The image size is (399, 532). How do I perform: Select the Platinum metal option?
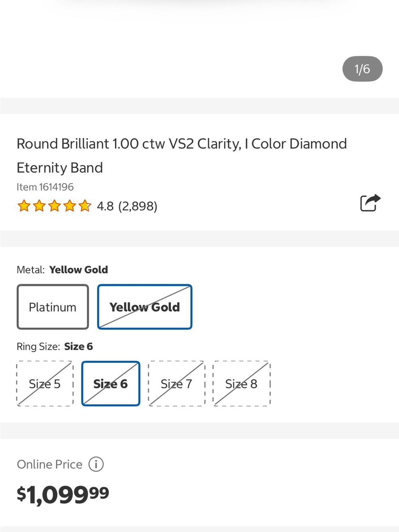(53, 307)
